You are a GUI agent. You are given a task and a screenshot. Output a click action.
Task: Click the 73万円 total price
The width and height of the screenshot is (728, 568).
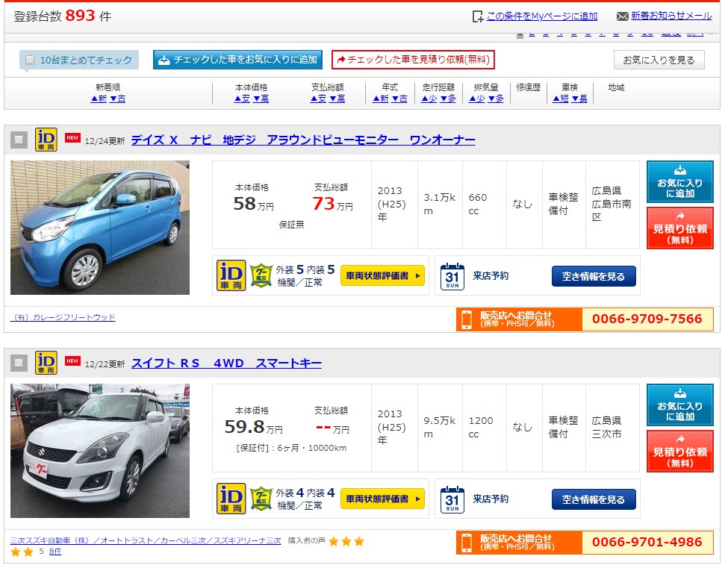[x=332, y=204]
